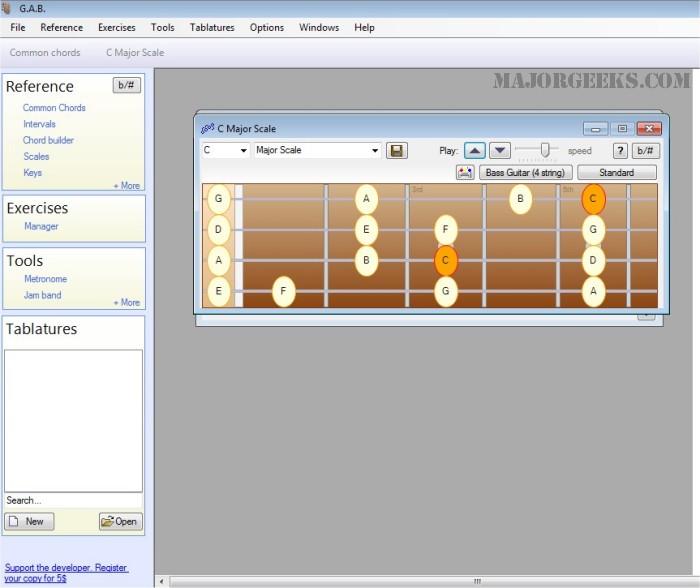Play the scale ascending with up arrow
Image resolution: width=700 pixels, height=588 pixels.
click(475, 150)
